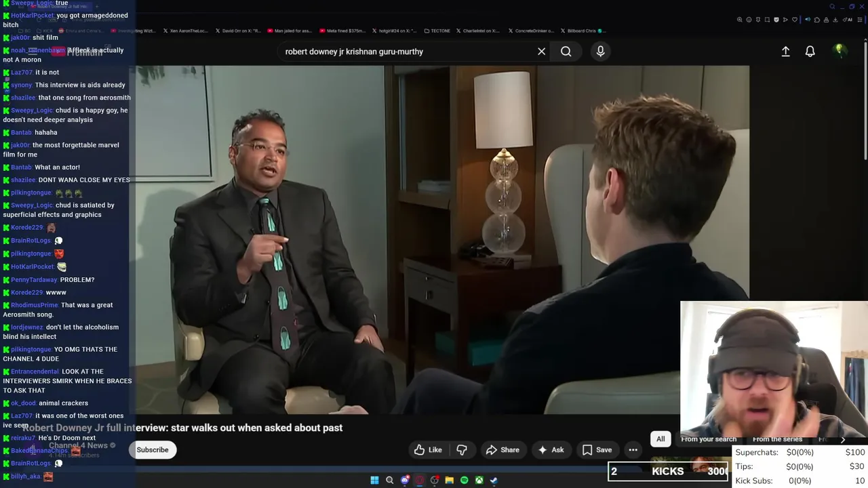
Task: Click chat username Entrancendental
Action: click(x=35, y=371)
